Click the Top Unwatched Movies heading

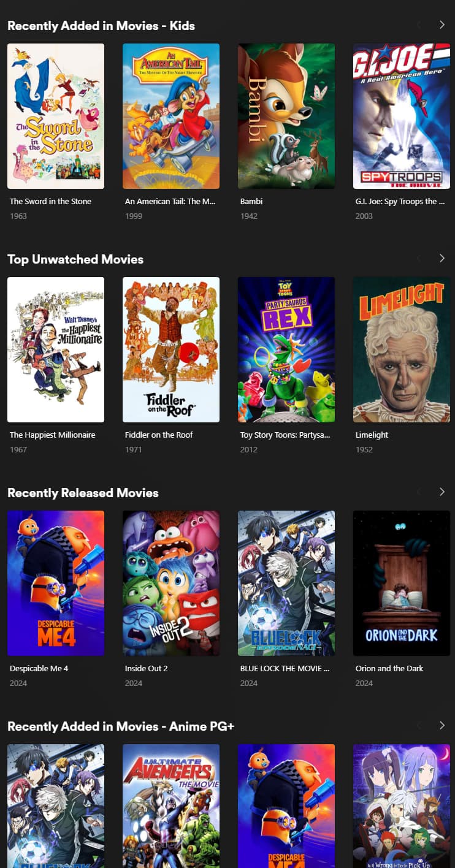(75, 259)
